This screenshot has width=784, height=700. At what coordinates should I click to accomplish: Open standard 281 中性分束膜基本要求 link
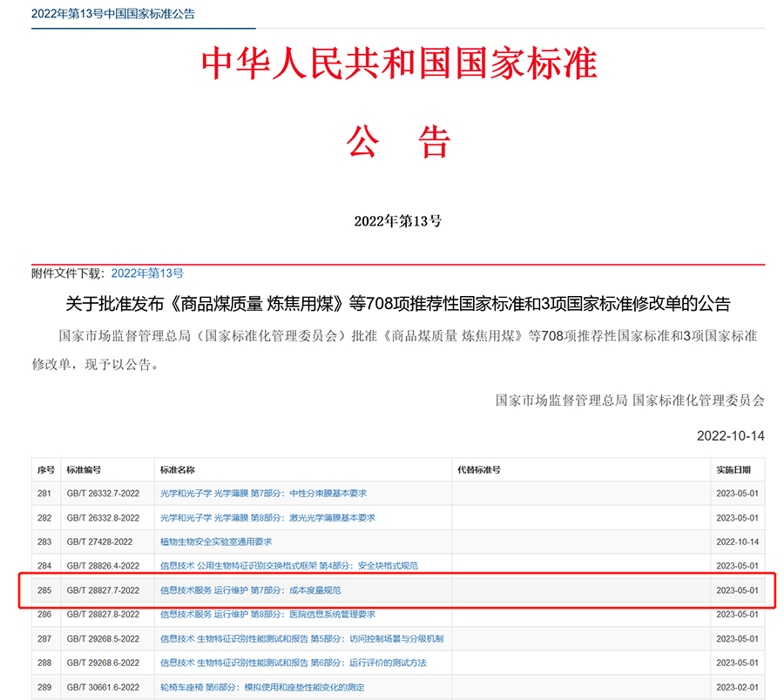click(x=263, y=493)
